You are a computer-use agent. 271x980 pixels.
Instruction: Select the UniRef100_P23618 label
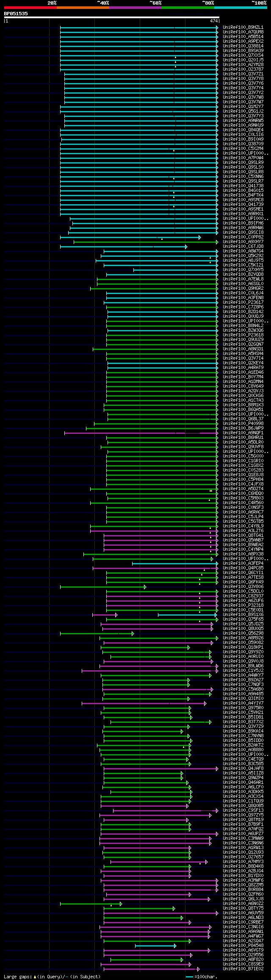click(243, 335)
